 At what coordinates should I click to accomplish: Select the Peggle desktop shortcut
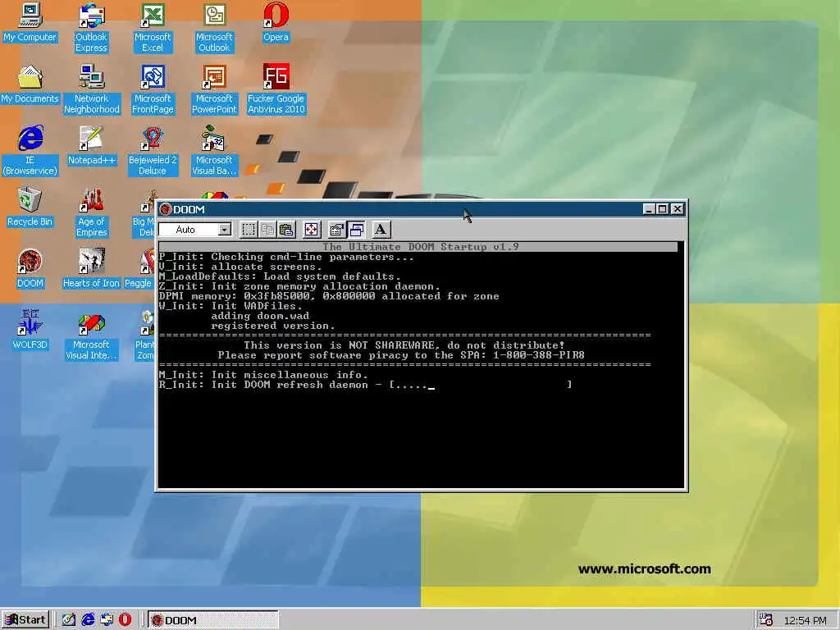[x=140, y=269]
